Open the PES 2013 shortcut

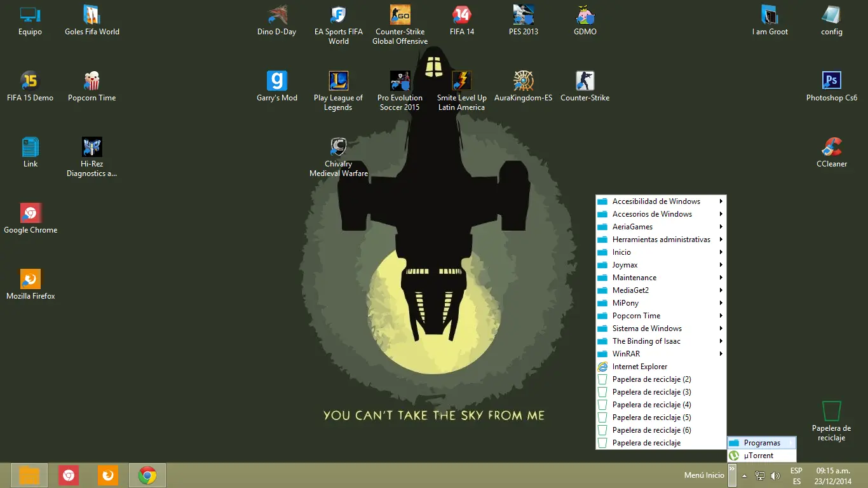pyautogui.click(x=524, y=20)
